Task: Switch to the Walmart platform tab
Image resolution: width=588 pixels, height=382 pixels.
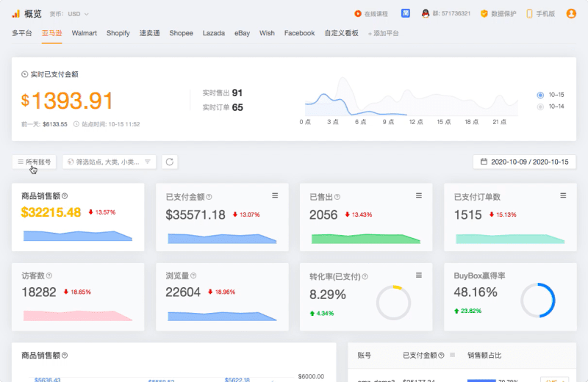Action: [x=84, y=33]
